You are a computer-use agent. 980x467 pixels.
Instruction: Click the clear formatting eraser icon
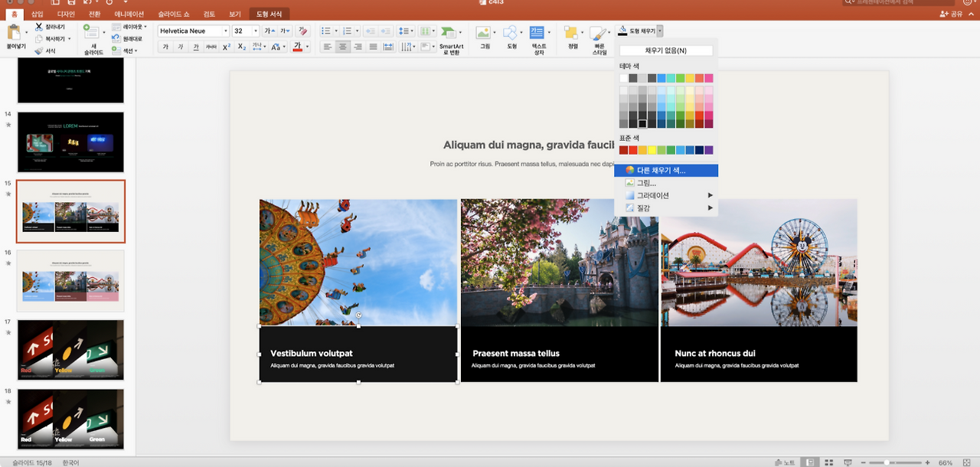coord(302,31)
